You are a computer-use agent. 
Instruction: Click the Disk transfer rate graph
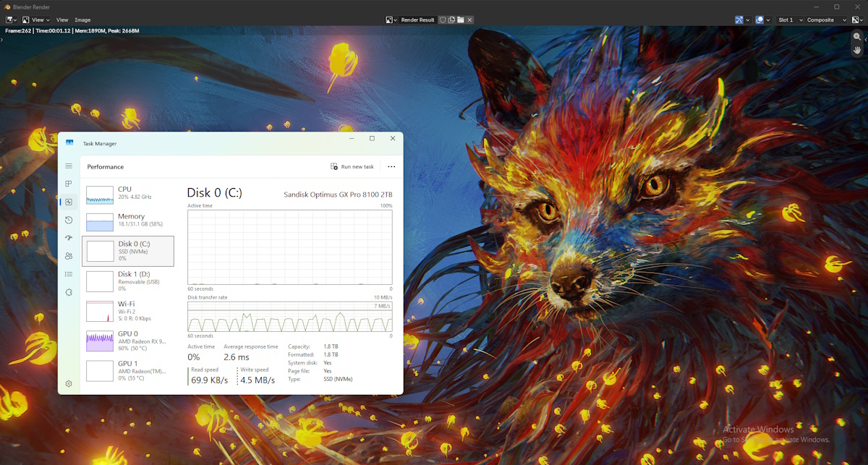click(290, 317)
